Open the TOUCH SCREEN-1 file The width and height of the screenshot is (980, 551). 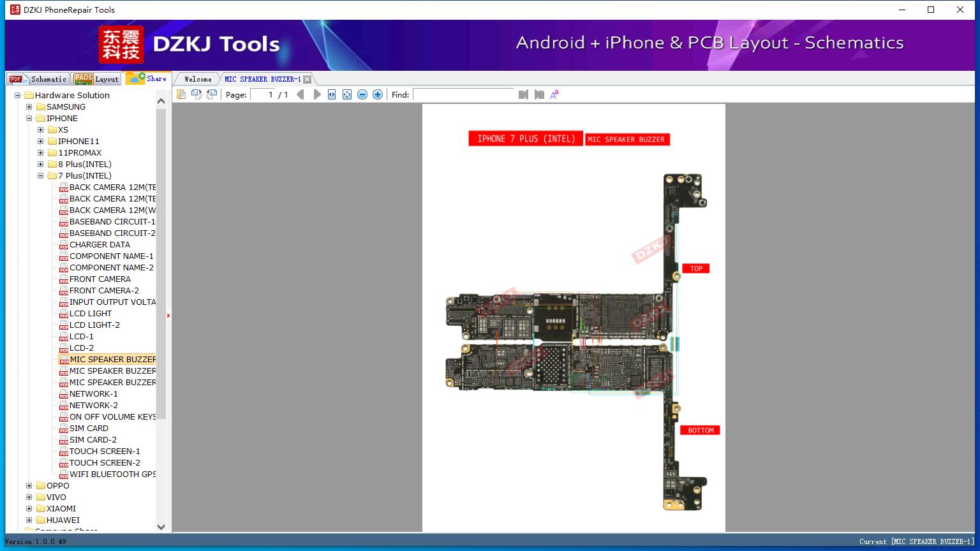105,452
